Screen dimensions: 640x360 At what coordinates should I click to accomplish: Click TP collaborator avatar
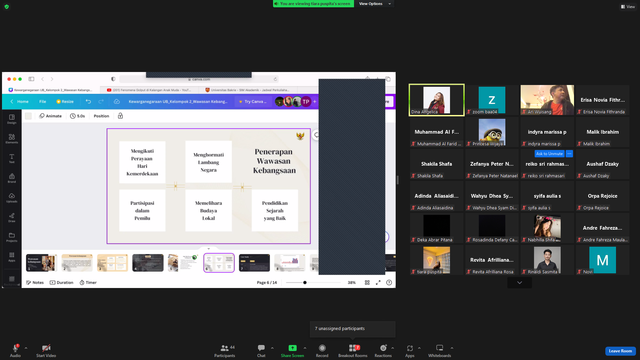[x=306, y=102]
